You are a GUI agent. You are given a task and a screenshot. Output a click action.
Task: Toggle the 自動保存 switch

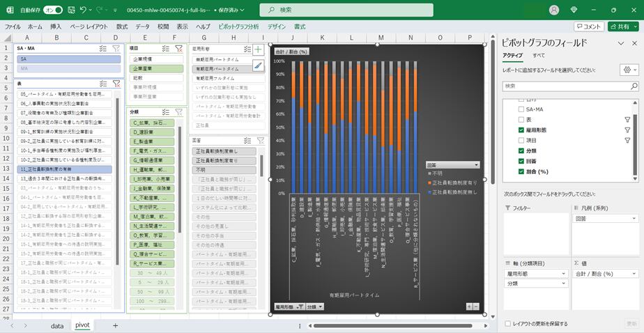point(53,10)
